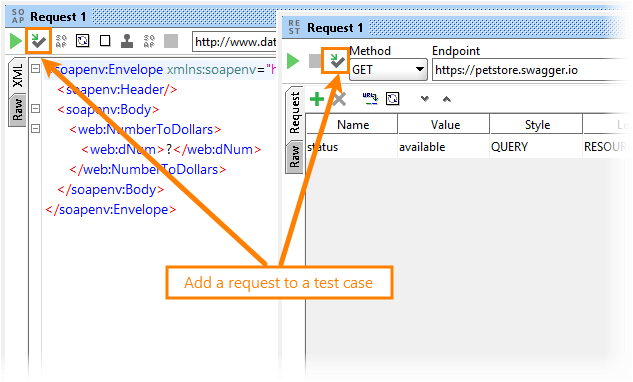The image size is (633, 382).
Task: Select the 'status' parameter name cell
Action: point(352,147)
